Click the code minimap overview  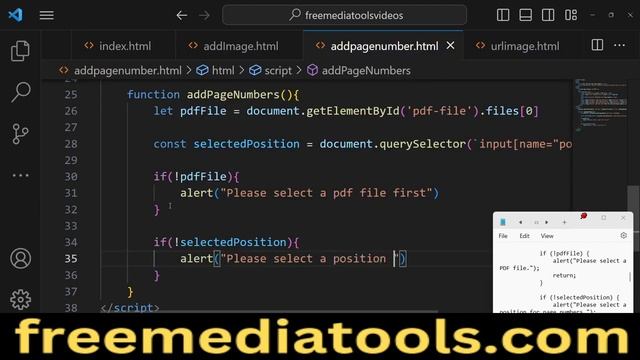point(600,105)
